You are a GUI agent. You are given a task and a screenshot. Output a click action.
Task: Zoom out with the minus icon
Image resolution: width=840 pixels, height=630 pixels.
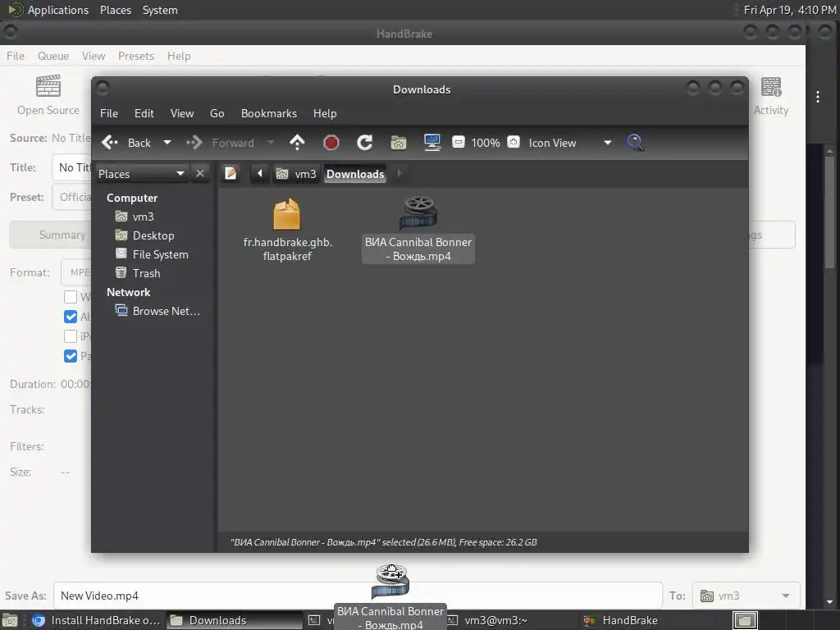point(459,142)
